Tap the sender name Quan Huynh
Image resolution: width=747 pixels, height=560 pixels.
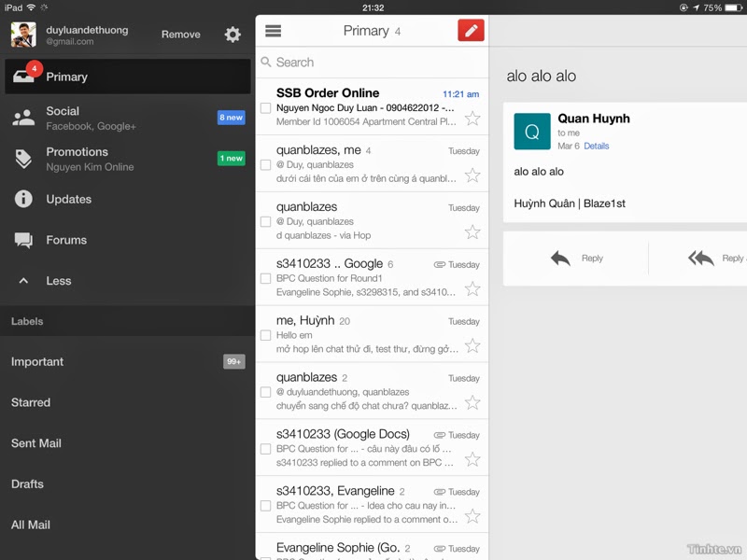tap(594, 119)
